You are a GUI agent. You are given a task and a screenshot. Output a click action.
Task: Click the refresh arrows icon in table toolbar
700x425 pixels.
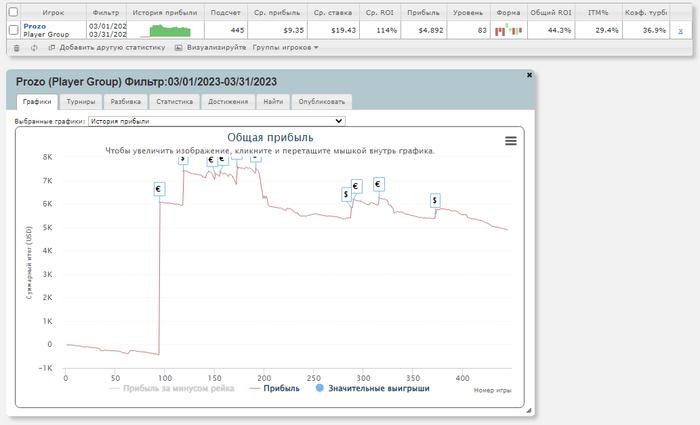coord(34,48)
